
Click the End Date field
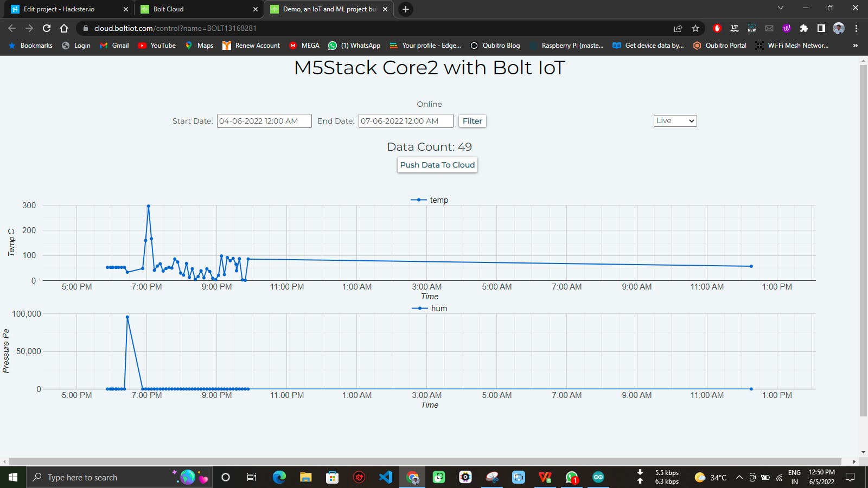point(406,121)
